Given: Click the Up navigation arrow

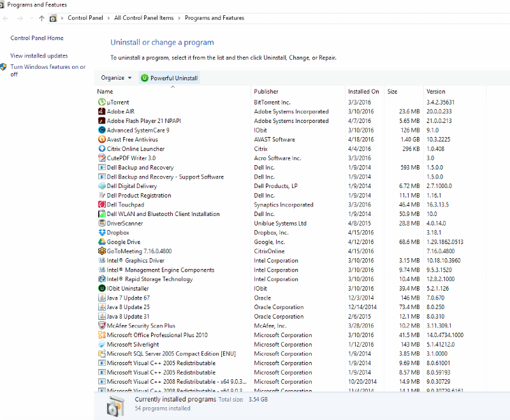Looking at the screenshot, I should (41, 18).
